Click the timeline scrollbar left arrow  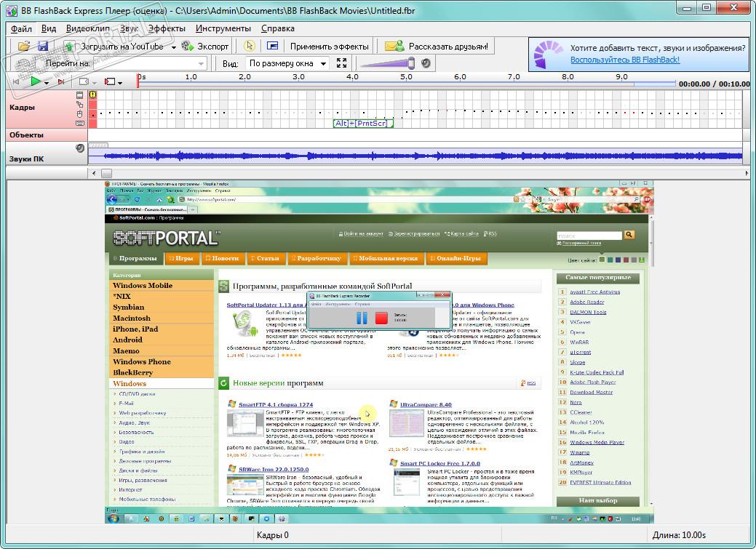click(x=94, y=172)
